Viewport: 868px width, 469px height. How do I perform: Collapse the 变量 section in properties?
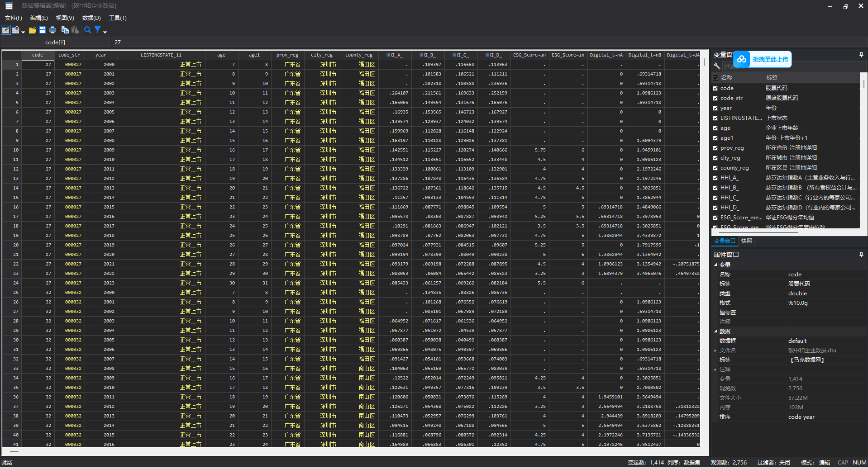(715, 265)
